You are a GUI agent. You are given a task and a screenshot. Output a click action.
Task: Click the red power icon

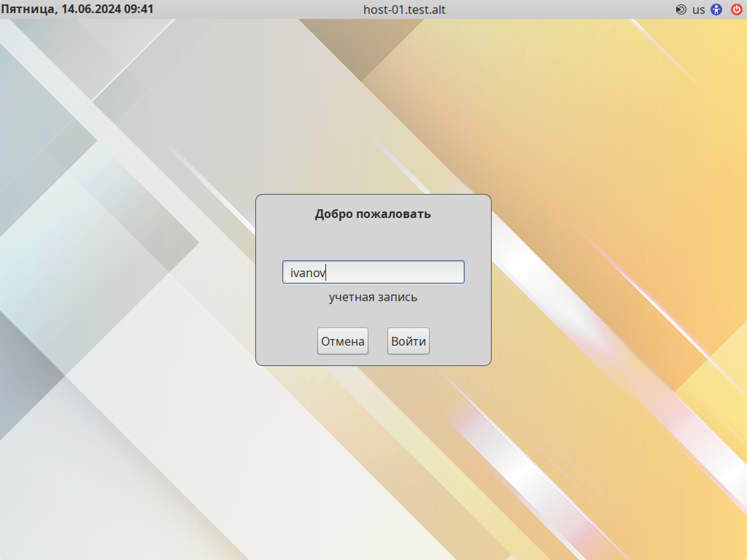(x=736, y=9)
